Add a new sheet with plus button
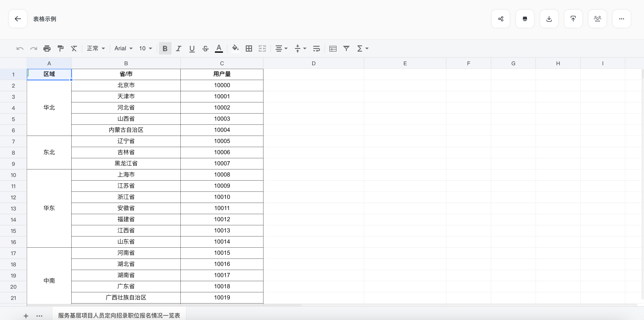Screen dimensions: 644x320 point(26,316)
